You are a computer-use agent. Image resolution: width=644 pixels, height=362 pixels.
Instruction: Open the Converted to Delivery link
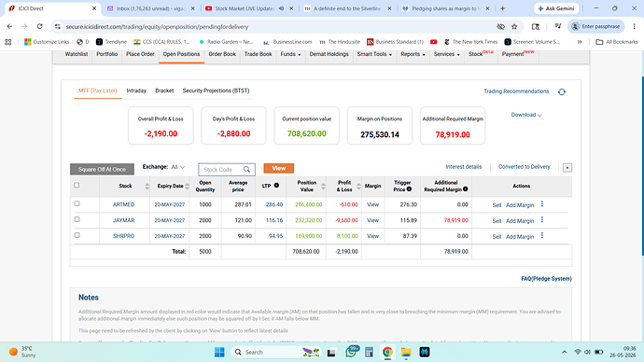click(524, 167)
